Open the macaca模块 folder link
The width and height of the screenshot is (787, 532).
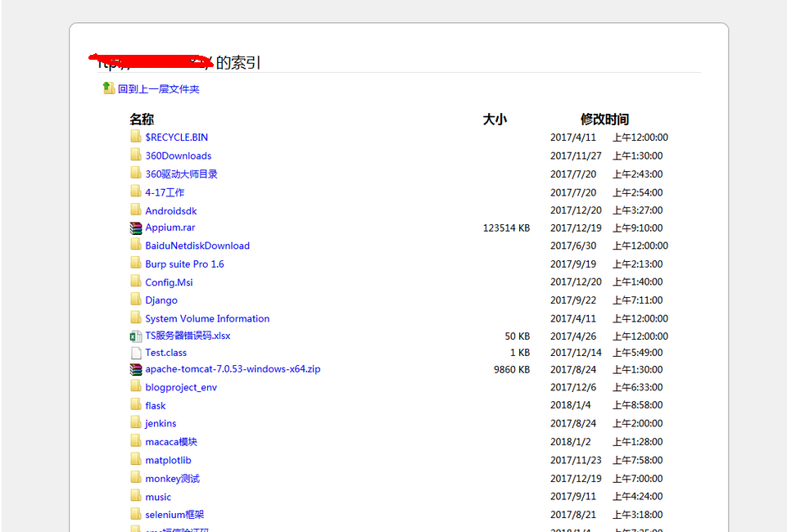click(171, 442)
